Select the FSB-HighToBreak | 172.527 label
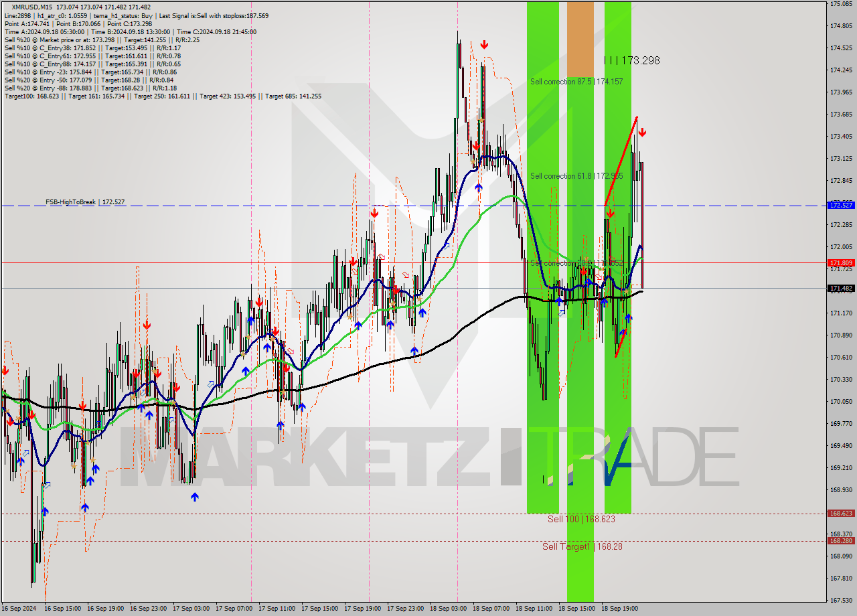Viewport: 857px width, 616px height. (x=85, y=202)
